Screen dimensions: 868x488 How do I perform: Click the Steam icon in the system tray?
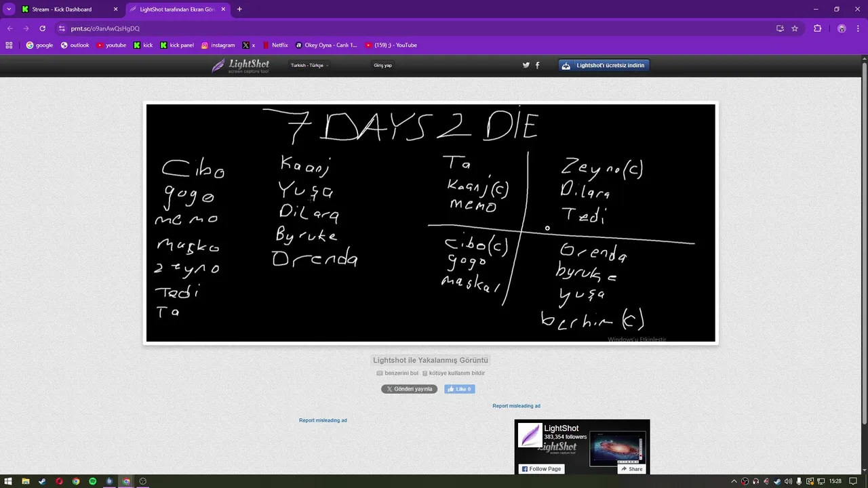tap(778, 481)
